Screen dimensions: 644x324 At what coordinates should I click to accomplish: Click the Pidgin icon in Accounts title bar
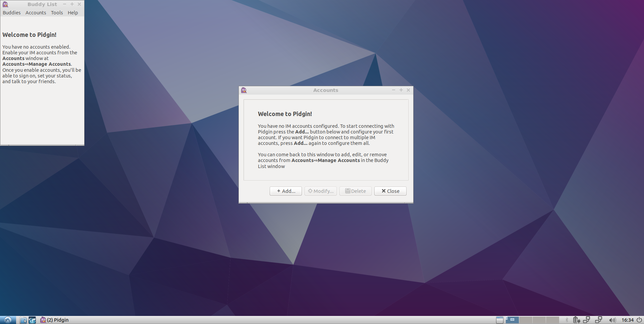pos(244,90)
